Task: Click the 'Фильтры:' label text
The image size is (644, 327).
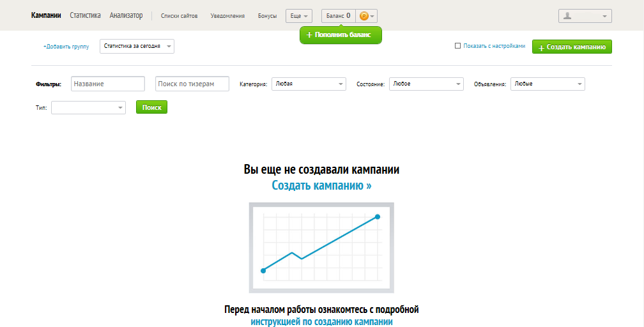Action: 49,84
